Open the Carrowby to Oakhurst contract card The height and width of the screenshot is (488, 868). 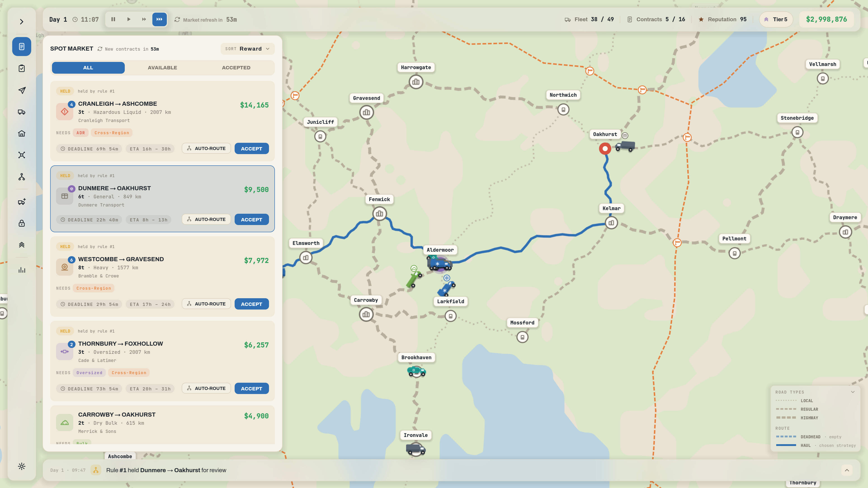point(163,425)
